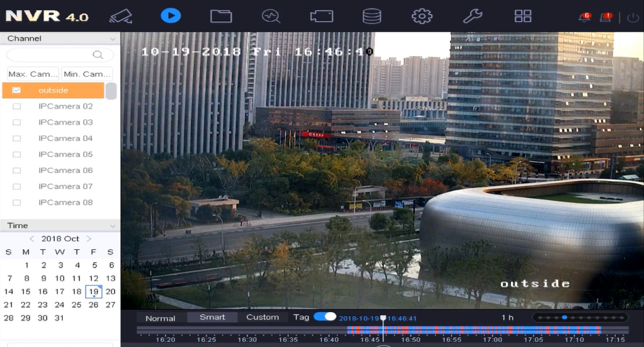Check the alarm bell notifications
The image size is (644, 347).
(x=585, y=17)
